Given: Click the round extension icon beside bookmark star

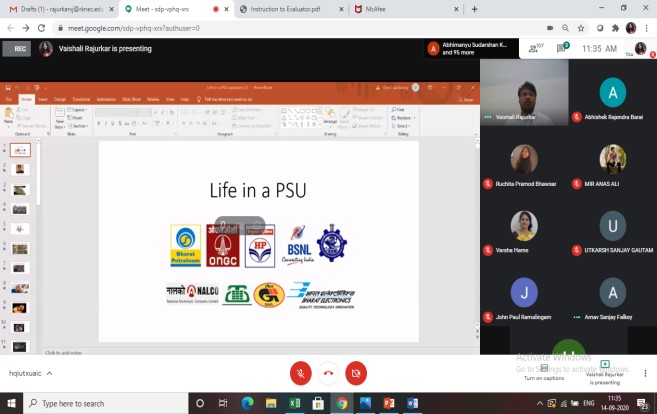Looking at the screenshot, I should (600, 28).
